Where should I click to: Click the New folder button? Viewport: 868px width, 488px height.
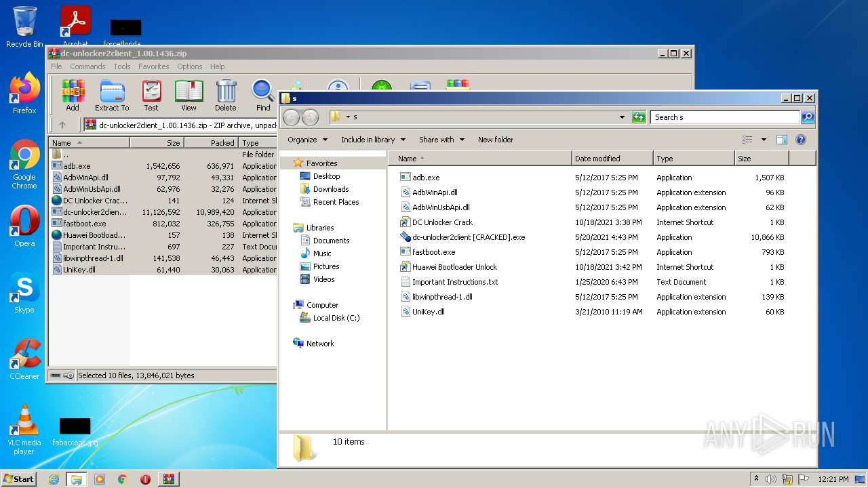pos(496,140)
